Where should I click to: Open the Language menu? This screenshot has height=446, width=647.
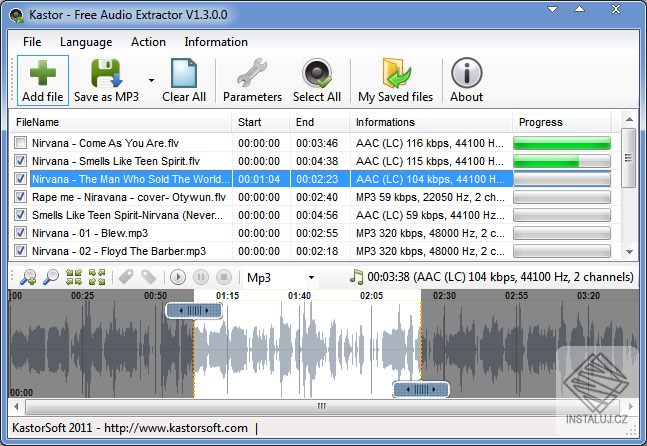pos(86,42)
